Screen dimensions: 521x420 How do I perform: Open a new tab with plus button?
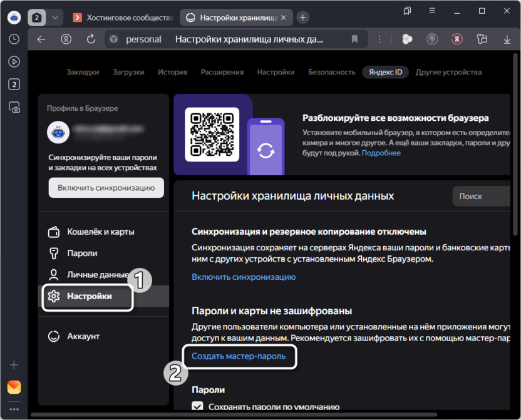[302, 18]
